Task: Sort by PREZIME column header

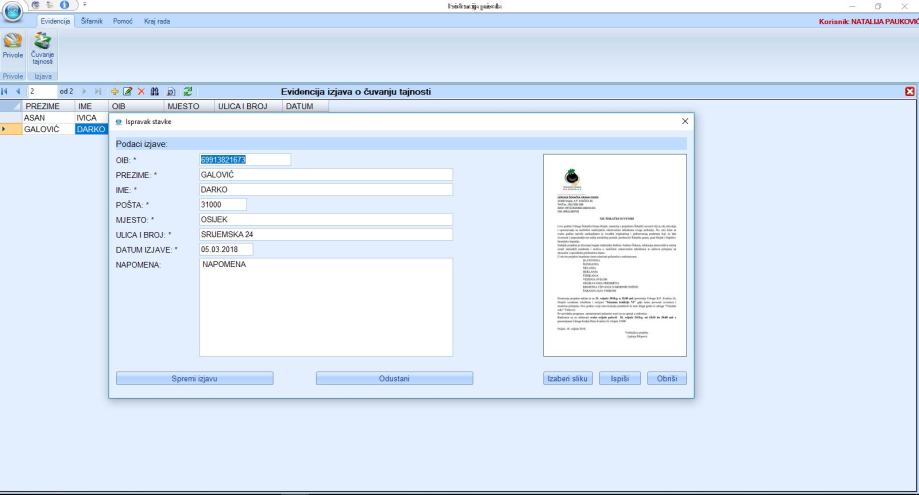Action: [49, 106]
